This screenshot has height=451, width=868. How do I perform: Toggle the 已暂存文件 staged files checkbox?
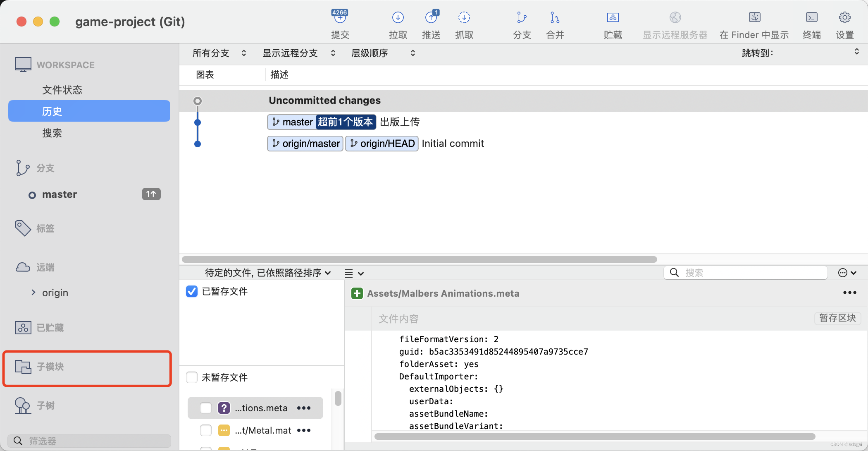point(192,291)
